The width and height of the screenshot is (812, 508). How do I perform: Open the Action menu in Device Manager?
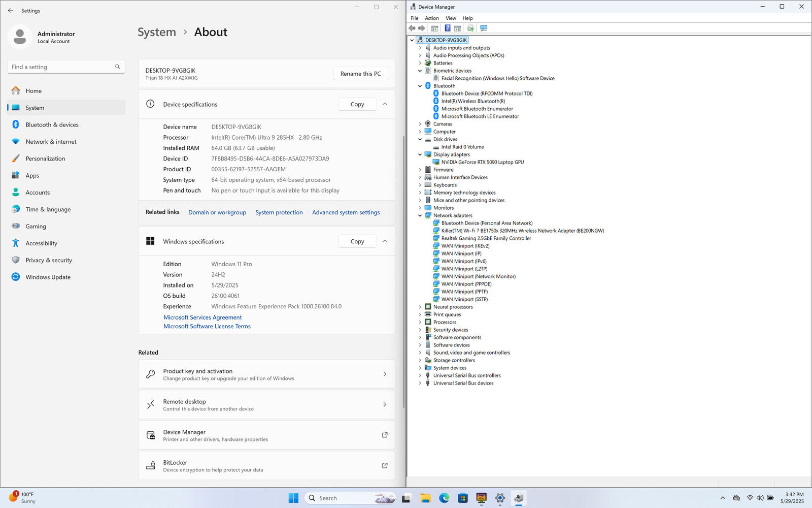click(x=431, y=18)
